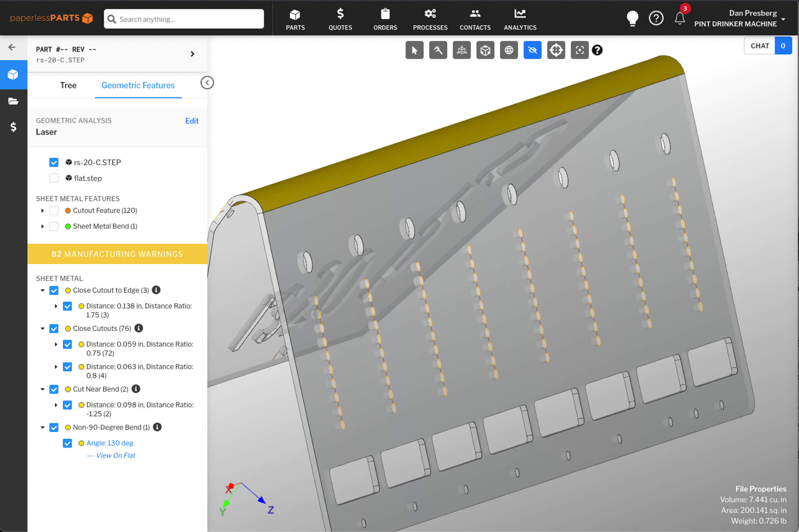The height and width of the screenshot is (532, 799).
Task: Expand Distance 0.098 in ratio -1.25 row
Action: tap(56, 405)
